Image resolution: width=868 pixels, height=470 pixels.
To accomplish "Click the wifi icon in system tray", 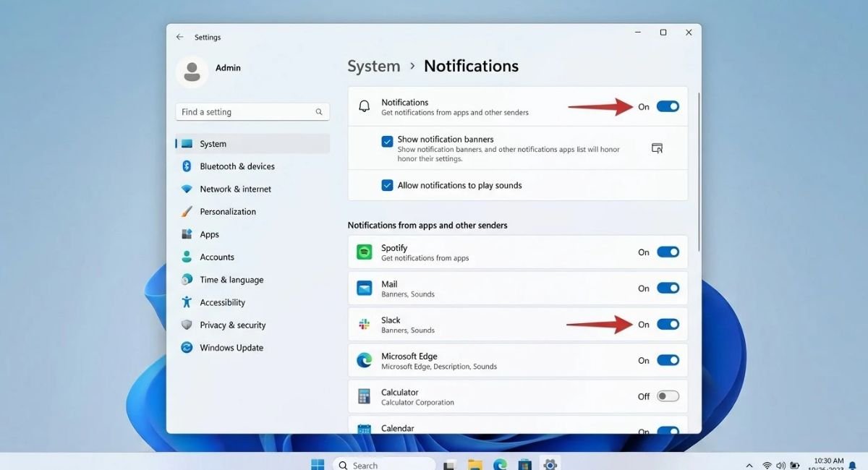I will pyautogui.click(x=767, y=466).
